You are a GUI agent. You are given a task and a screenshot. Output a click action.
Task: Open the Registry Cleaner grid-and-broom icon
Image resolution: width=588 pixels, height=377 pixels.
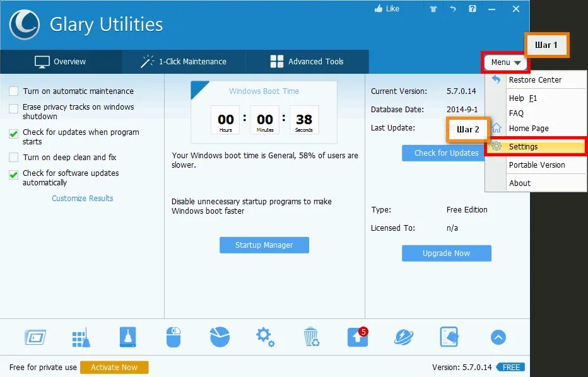click(x=81, y=338)
